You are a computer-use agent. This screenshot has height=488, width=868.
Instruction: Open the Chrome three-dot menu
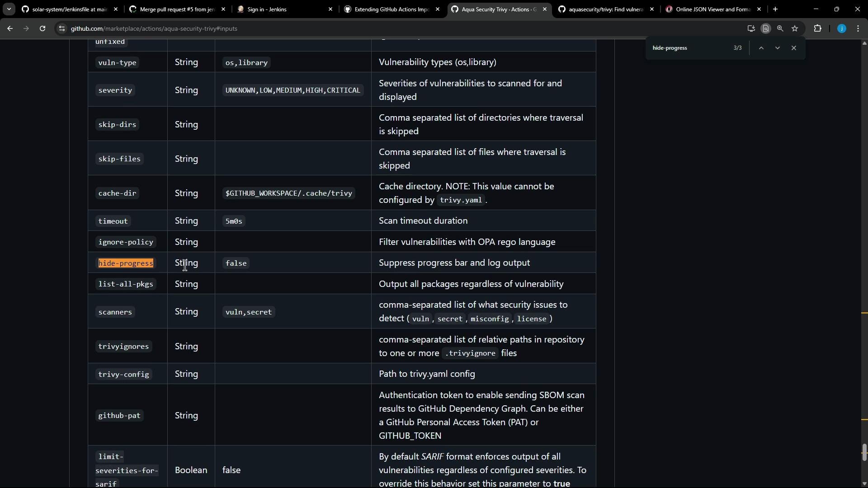[858, 28]
